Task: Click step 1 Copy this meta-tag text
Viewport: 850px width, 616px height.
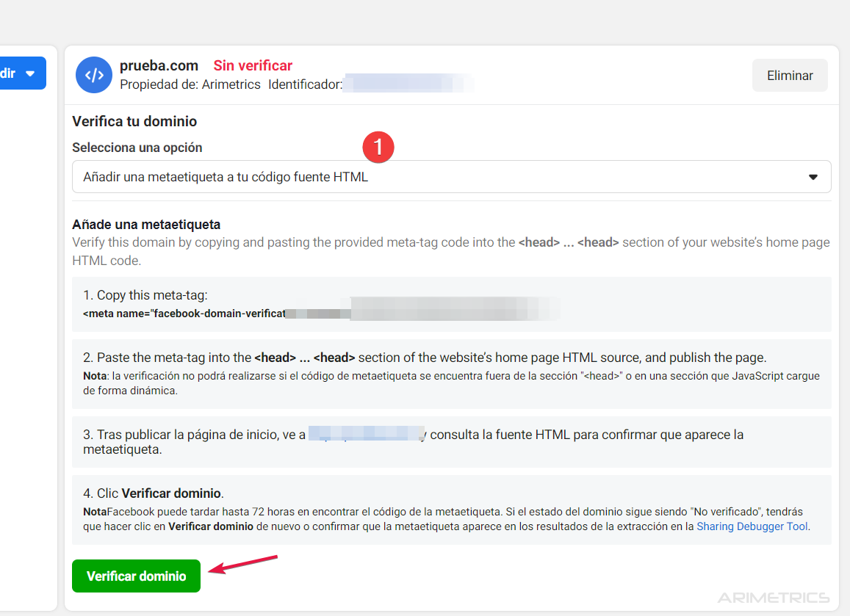Action: click(145, 295)
